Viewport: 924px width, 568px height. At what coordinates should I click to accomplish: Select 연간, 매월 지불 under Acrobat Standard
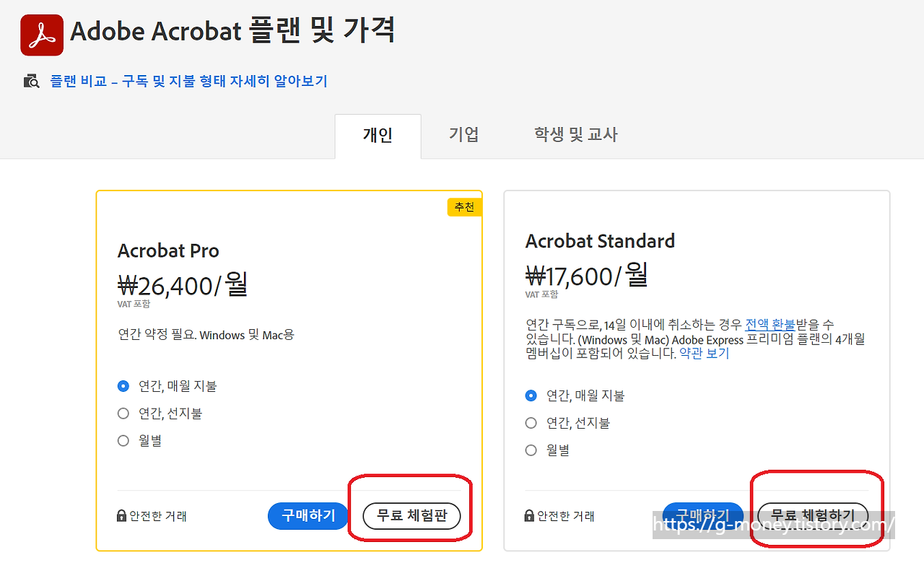tap(531, 396)
